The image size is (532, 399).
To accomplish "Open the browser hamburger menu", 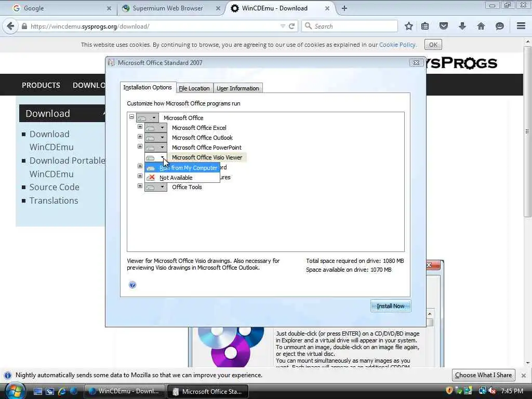I will pos(521,26).
